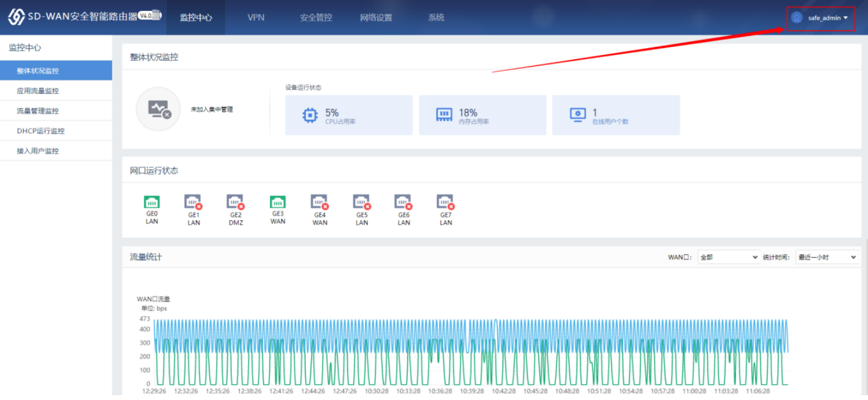The width and height of the screenshot is (868, 400).
Task: Click the GE0 LAN port icon
Action: click(x=152, y=202)
